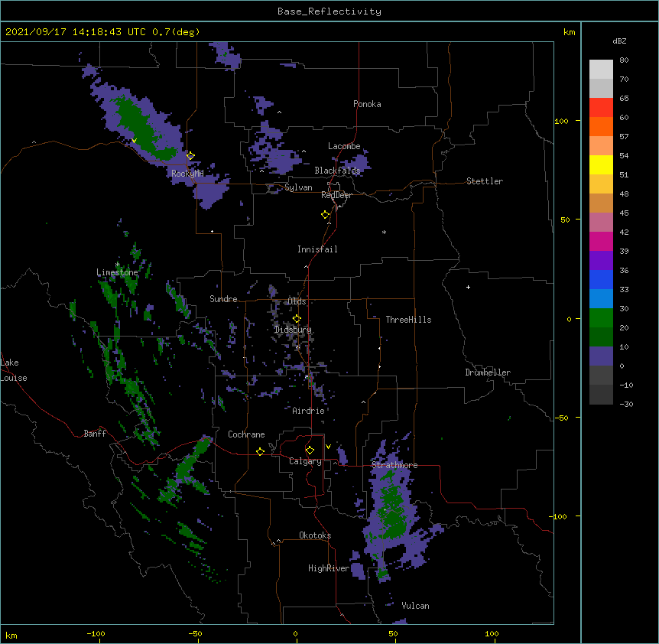Pick the royal blue 36 dBZ legend color
The height and width of the screenshot is (644, 659).
(601, 279)
